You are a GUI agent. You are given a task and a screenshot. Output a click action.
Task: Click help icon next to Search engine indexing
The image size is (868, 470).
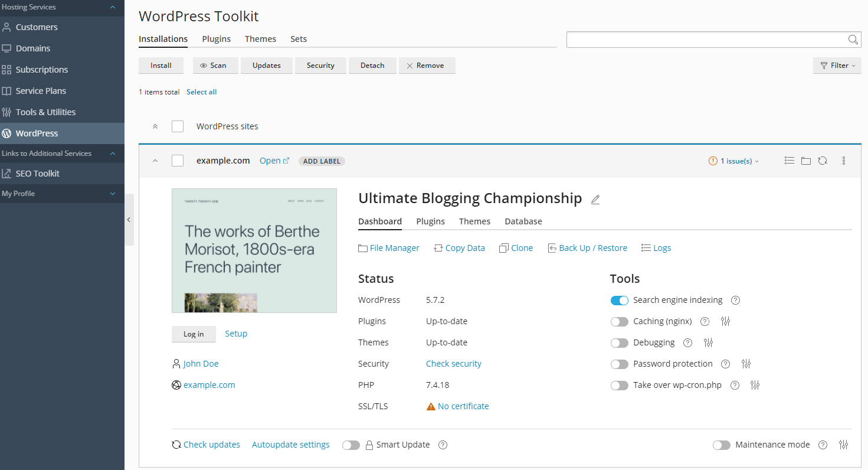tap(735, 300)
